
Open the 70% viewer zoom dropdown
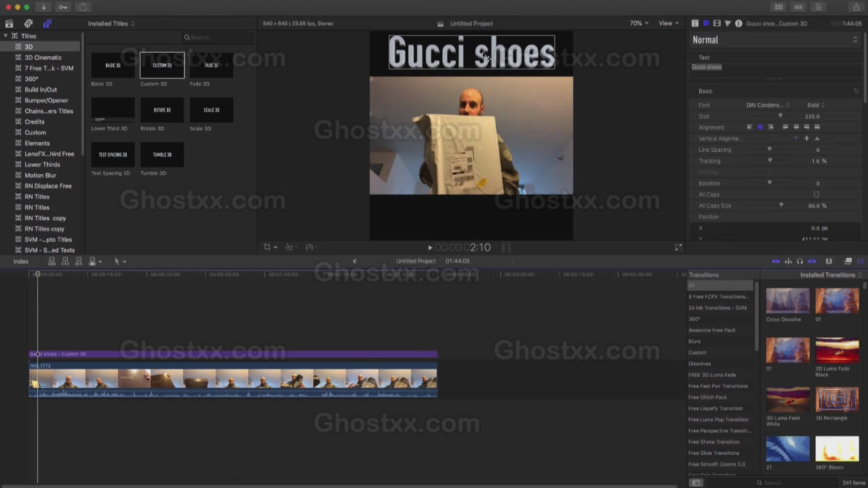639,23
